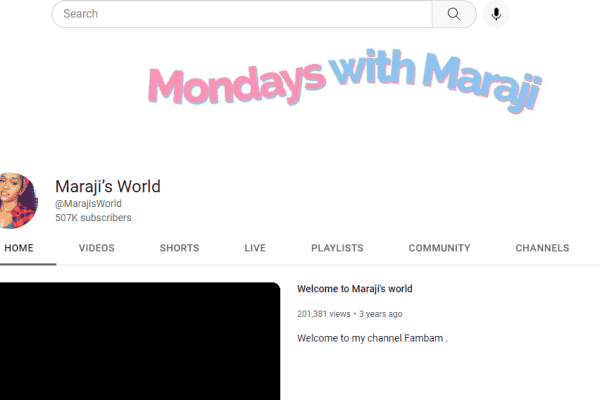This screenshot has width=600, height=400.
Task: View the PLAYLISTS tab
Action: tap(337, 248)
